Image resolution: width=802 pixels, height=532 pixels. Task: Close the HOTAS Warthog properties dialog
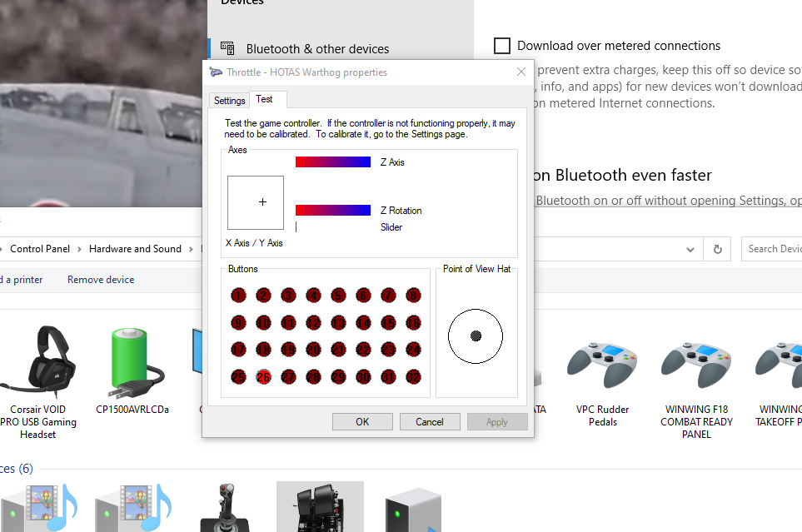521,72
